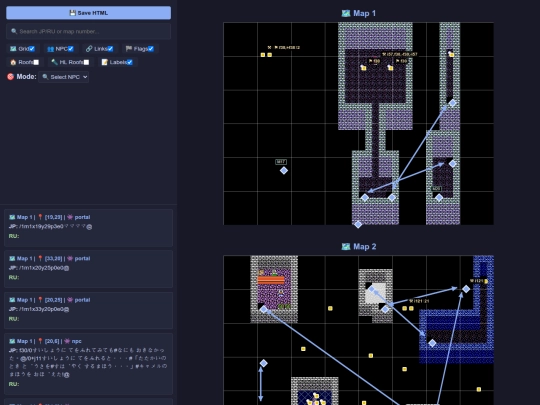This screenshot has width=540, height=405.
Task: Click the right portal diamond in Map 1's lower room
Action: coord(392,197)
